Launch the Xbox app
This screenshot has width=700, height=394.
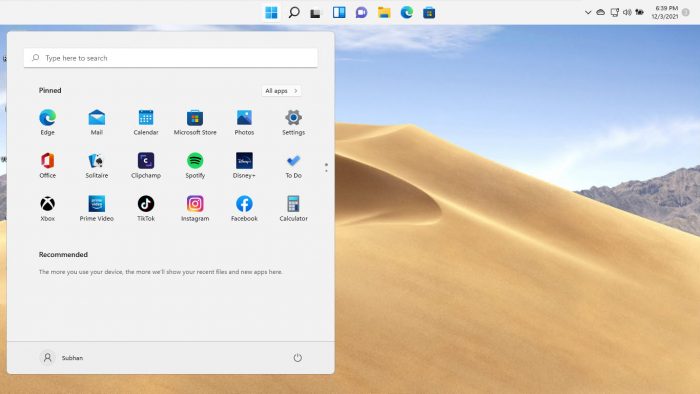point(47,208)
